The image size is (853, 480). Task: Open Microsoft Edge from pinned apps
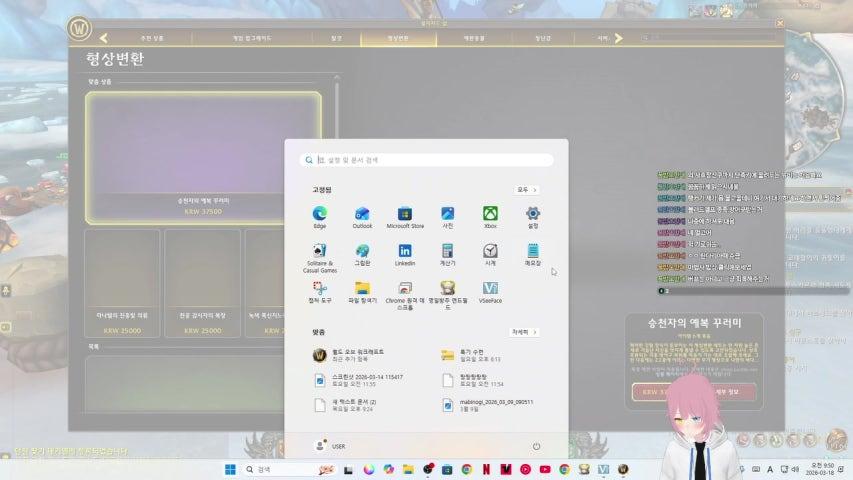[x=320, y=215]
